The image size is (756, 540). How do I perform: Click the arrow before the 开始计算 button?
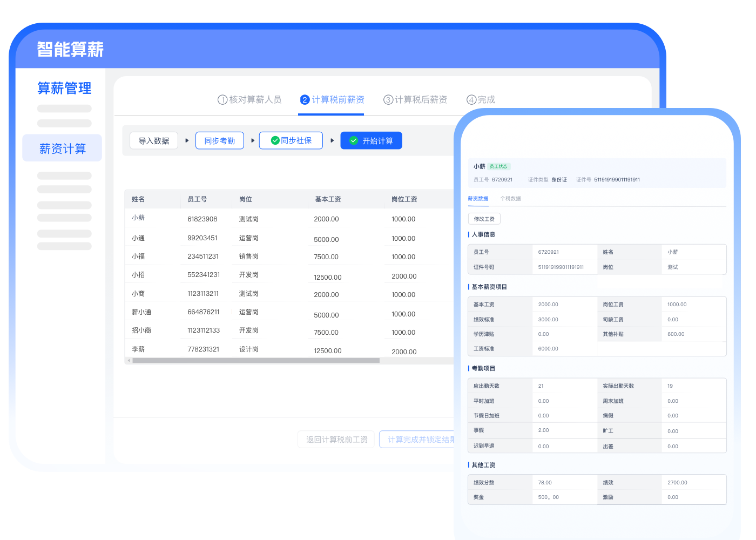pyautogui.click(x=332, y=140)
